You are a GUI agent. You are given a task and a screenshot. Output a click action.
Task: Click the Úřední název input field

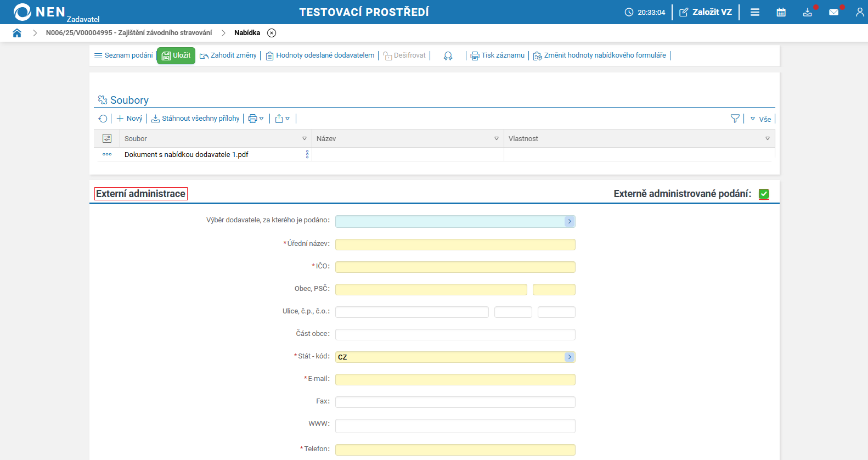click(x=455, y=244)
